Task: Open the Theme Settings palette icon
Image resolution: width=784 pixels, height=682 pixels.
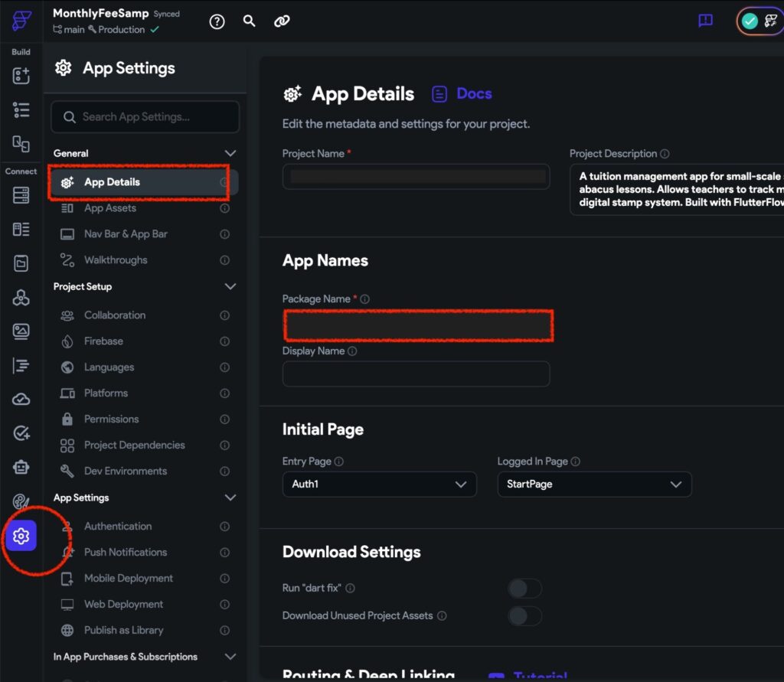Action: coord(21,501)
